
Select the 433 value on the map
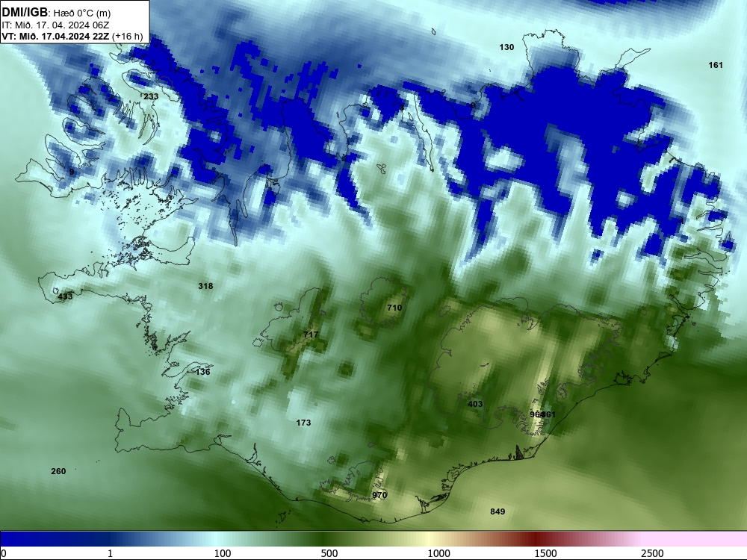[x=65, y=296]
